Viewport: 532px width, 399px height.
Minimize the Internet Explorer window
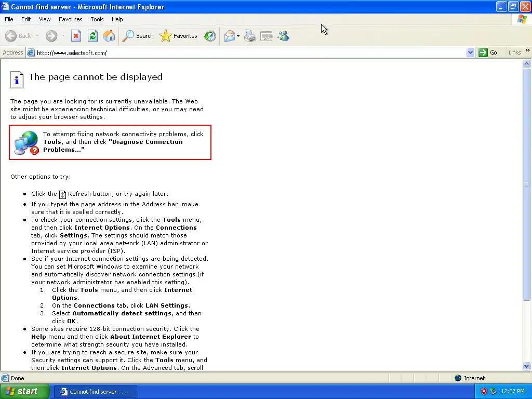501,6
